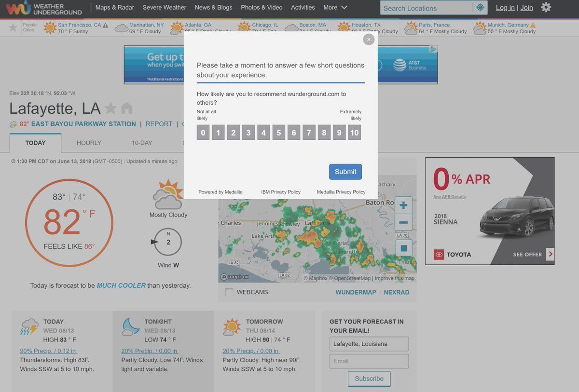Click the Paris mostly cloudy icon
The width and height of the screenshot is (579, 392).
[411, 28]
